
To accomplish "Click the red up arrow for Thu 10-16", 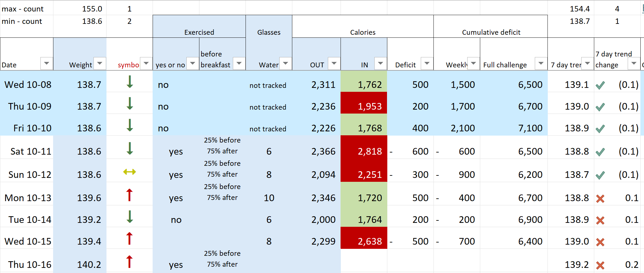I will [129, 262].
